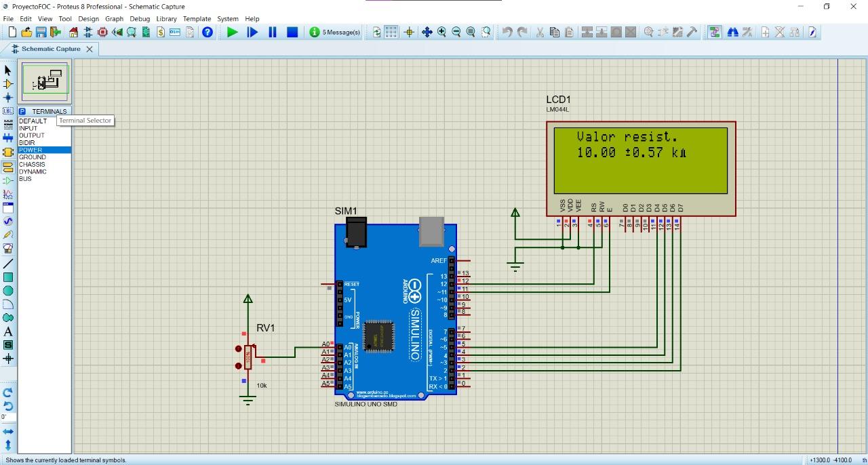Image resolution: width=868 pixels, height=465 pixels.
Task: Save the project with the floppy disk icon
Action: (x=41, y=32)
